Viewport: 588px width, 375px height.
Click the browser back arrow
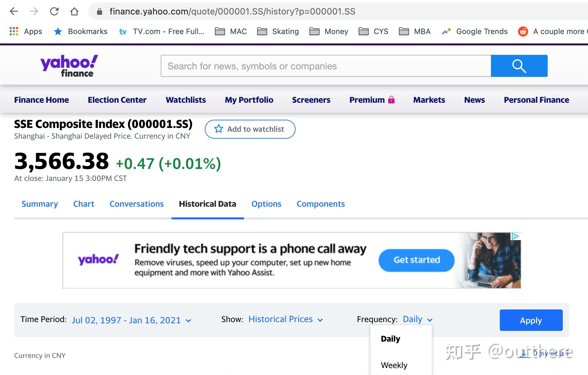click(x=14, y=12)
